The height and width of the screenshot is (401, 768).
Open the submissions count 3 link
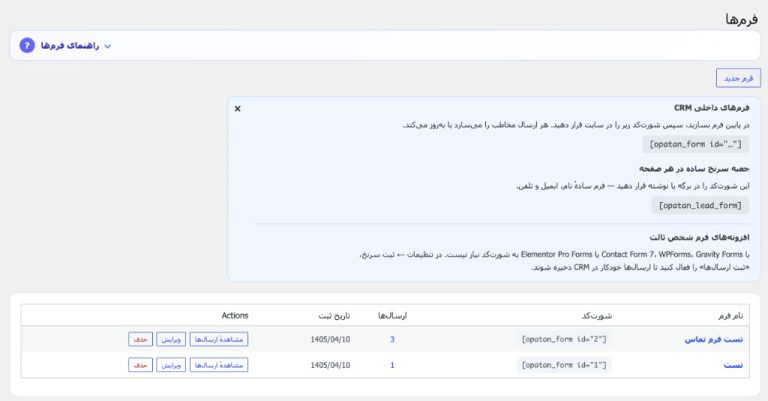coord(392,339)
